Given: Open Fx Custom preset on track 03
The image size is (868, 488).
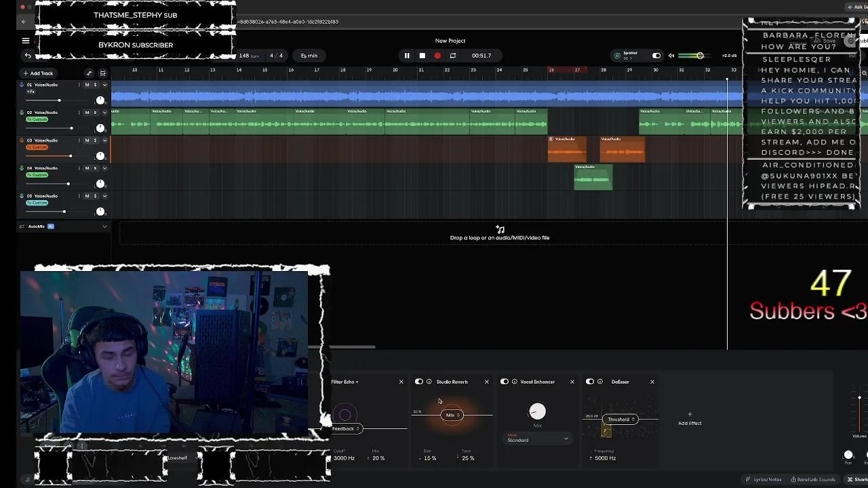Looking at the screenshot, I should pos(37,147).
